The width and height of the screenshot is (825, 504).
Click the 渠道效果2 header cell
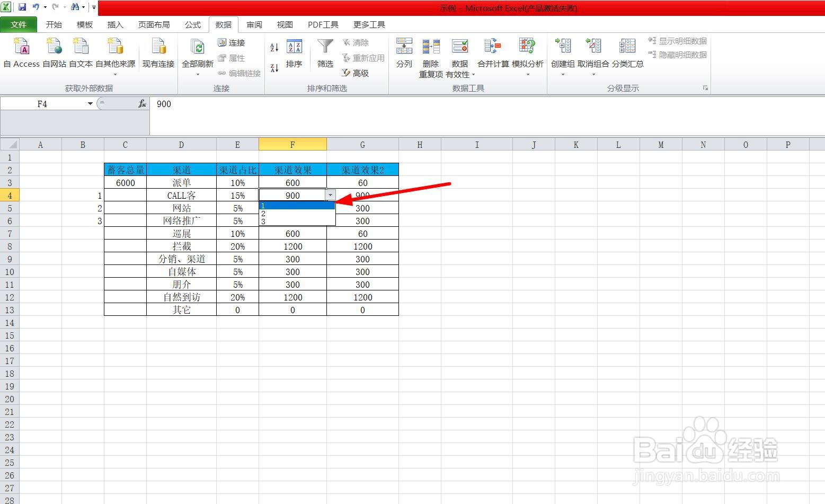pos(362,170)
